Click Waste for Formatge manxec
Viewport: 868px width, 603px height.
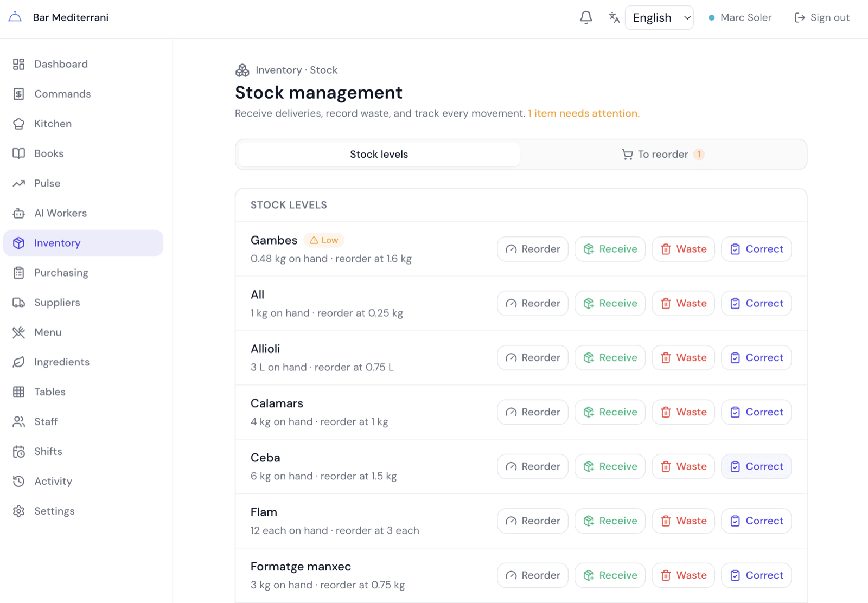(x=683, y=575)
